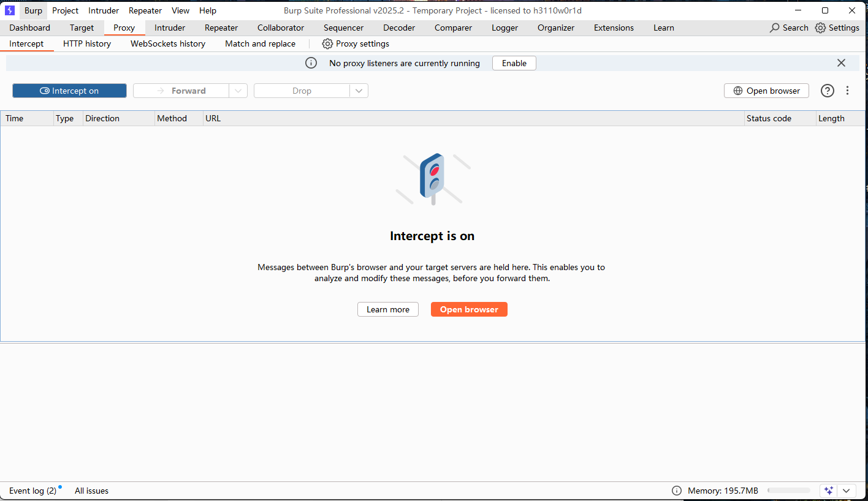
Task: Click the Enable proxy listener button
Action: pyautogui.click(x=514, y=63)
